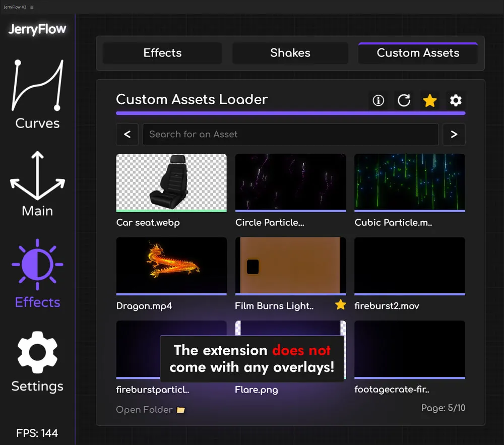This screenshot has width=504, height=445.
Task: Click the Open Folder link
Action: [x=144, y=410]
